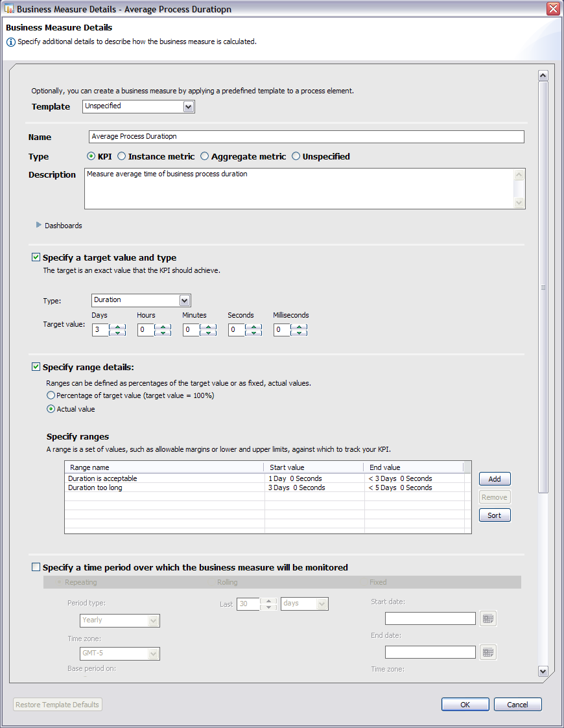The width and height of the screenshot is (564, 728).
Task: Increase the Hours target value
Action: [x=163, y=327]
